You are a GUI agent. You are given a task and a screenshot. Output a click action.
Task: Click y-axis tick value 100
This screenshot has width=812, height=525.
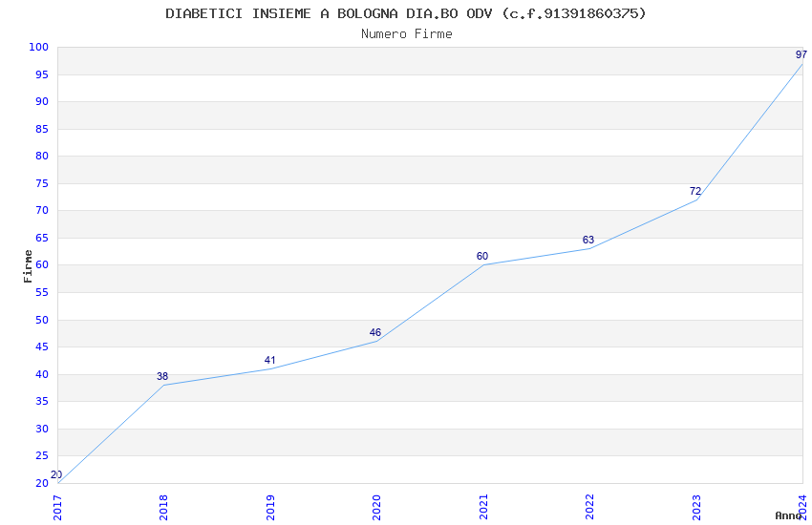[x=38, y=47]
